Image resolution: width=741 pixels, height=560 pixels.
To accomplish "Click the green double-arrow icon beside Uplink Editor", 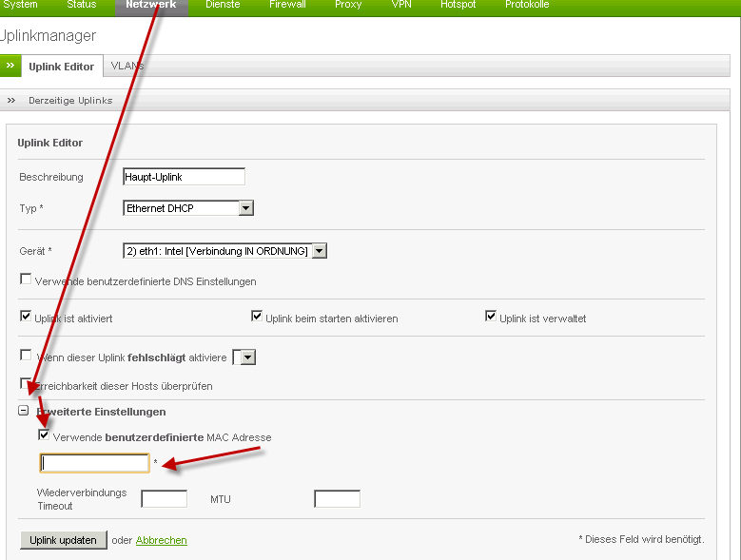I will click(x=10, y=67).
